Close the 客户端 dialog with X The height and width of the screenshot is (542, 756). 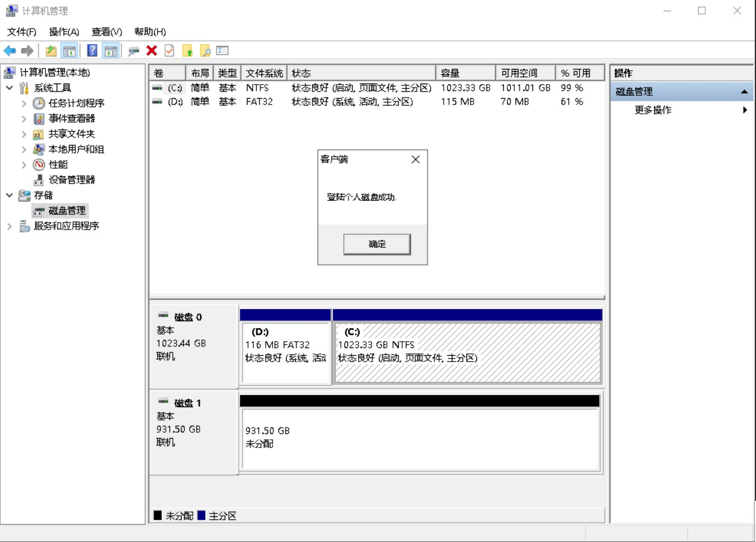[x=415, y=159]
